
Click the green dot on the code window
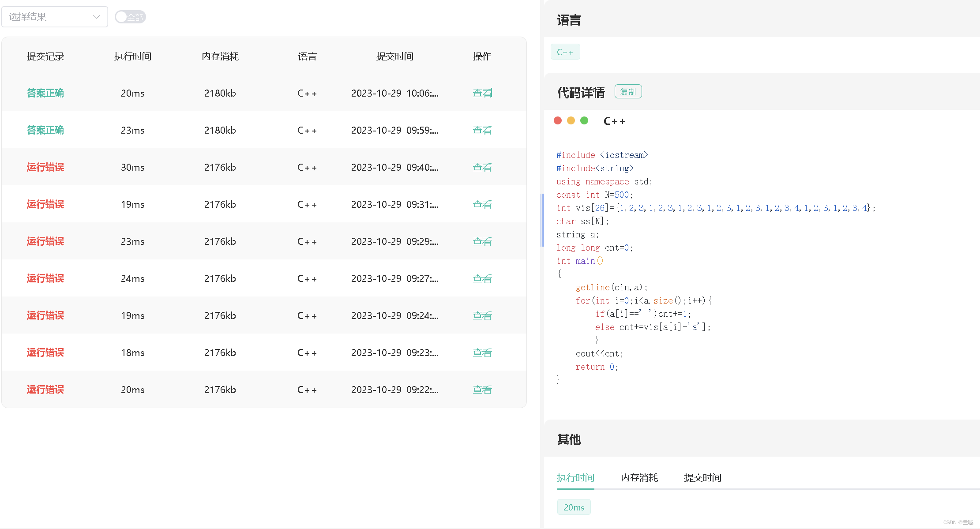[584, 120]
